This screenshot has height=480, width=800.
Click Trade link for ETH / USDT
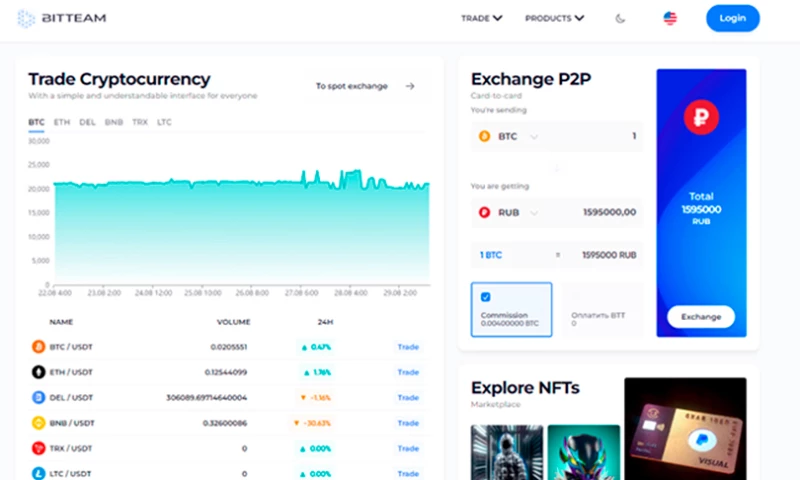[x=408, y=372]
